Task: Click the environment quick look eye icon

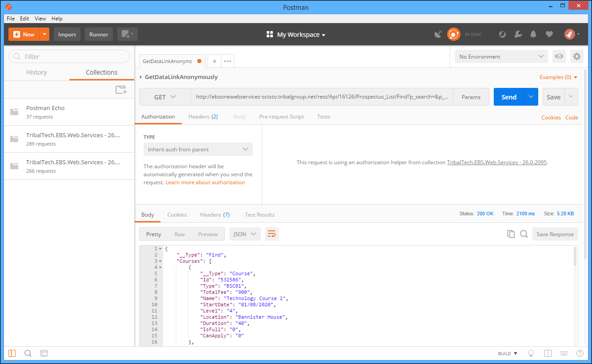Action: click(559, 56)
